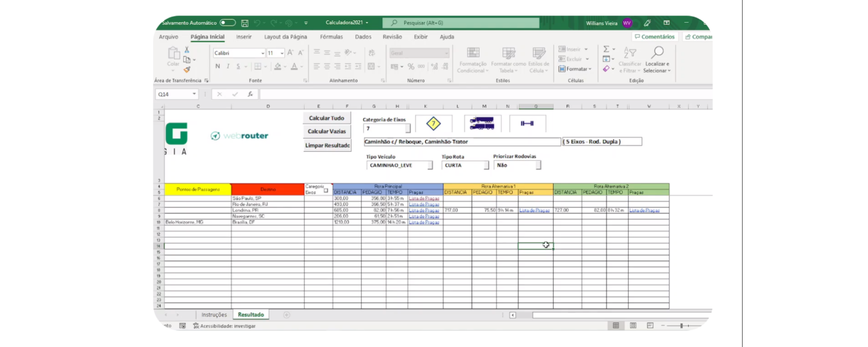This screenshot has width=868, height=347.
Task: Open the font size dropdown
Action: 282,53
